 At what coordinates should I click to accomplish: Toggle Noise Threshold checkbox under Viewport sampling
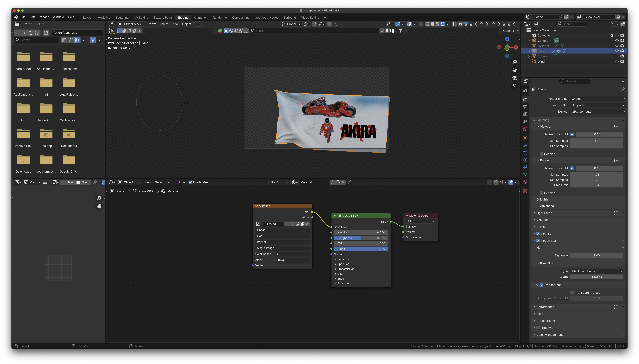point(572,134)
